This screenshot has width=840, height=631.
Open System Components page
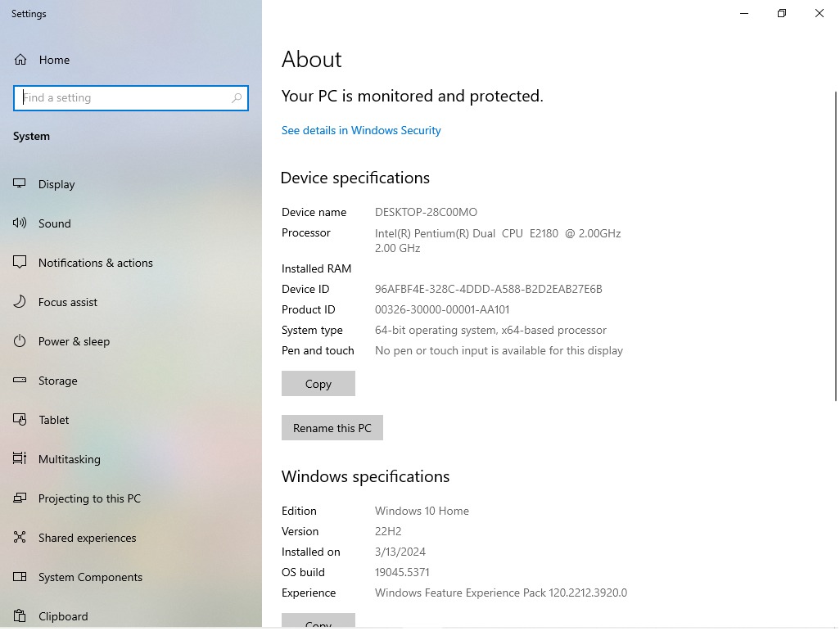tap(90, 577)
